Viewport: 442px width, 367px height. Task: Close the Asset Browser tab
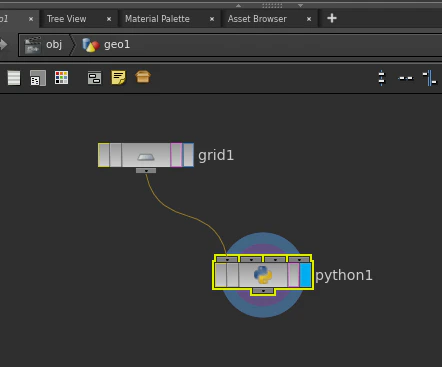tap(309, 19)
